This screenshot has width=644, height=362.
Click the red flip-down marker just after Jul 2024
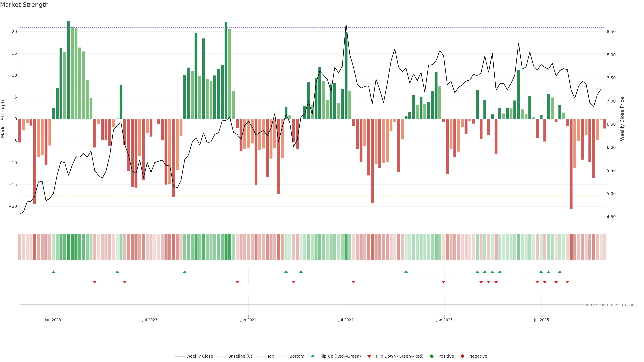click(x=354, y=282)
